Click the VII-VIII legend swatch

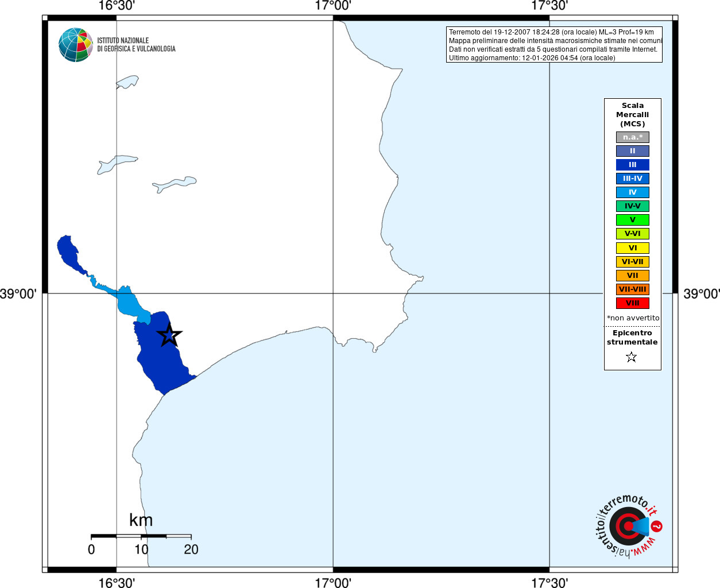(x=633, y=289)
